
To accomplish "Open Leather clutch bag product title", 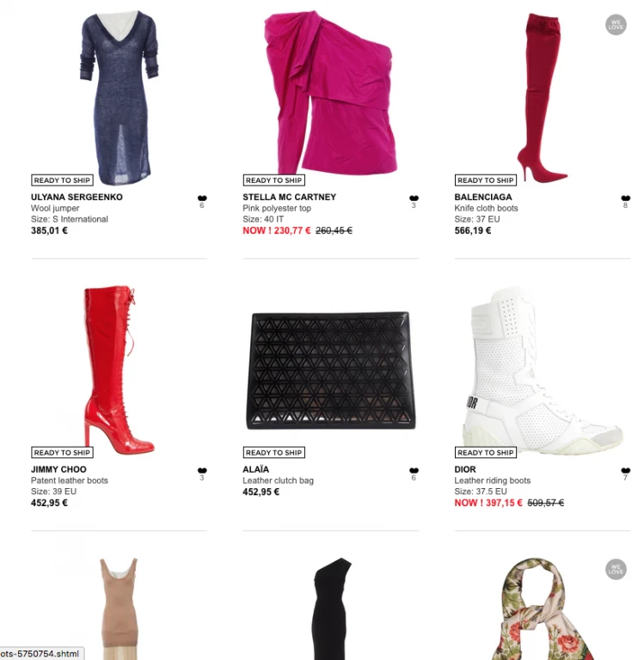I will click(278, 480).
